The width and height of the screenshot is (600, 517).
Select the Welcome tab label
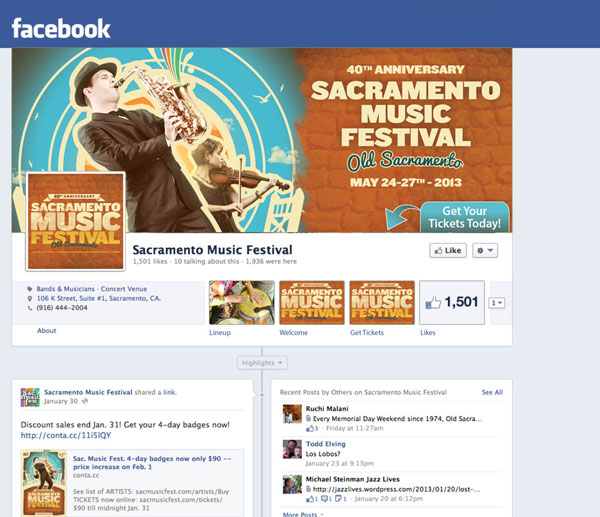pos(293,333)
